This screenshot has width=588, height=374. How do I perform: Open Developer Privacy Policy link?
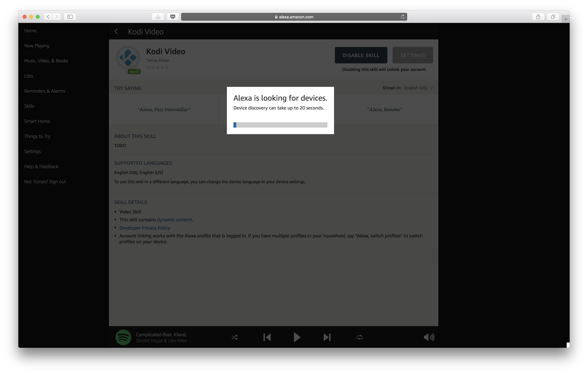tap(145, 228)
